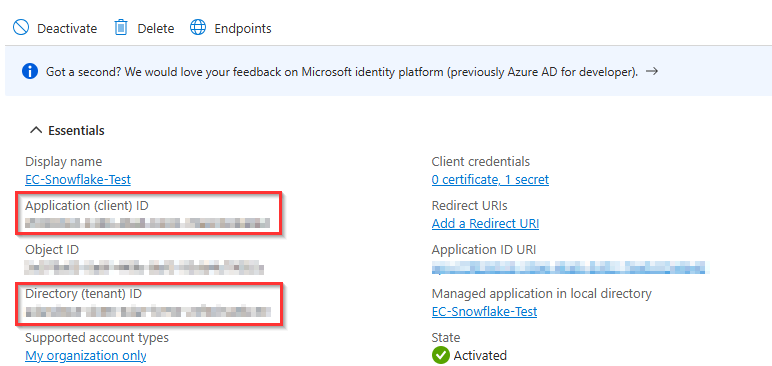Click My organization only link

(x=86, y=356)
